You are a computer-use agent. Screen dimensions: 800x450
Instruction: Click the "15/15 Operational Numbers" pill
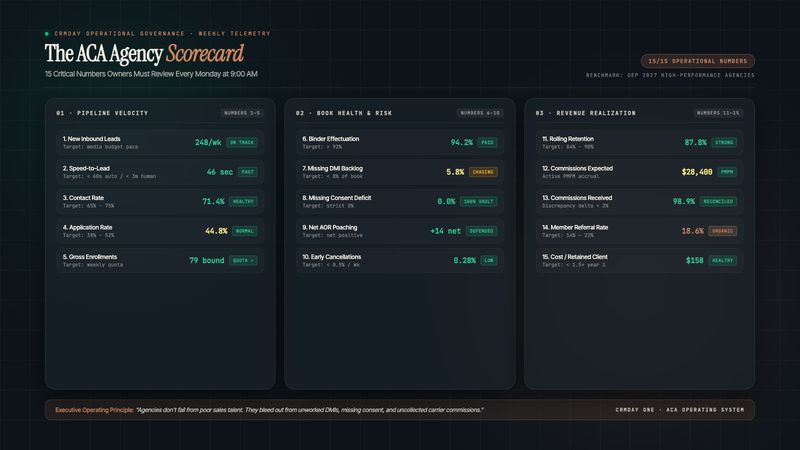pos(697,61)
